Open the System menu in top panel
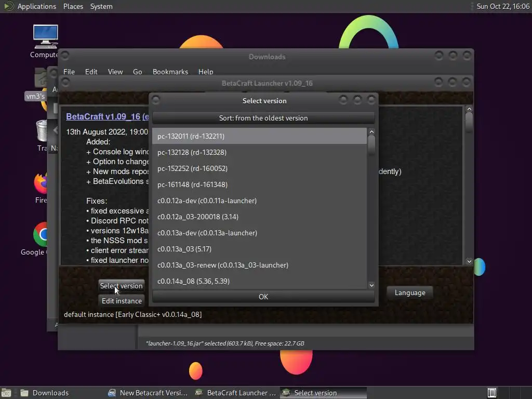The image size is (532, 399). click(x=101, y=6)
